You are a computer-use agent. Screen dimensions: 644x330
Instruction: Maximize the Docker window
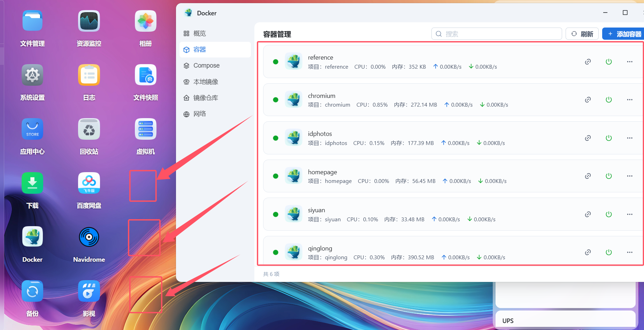625,13
